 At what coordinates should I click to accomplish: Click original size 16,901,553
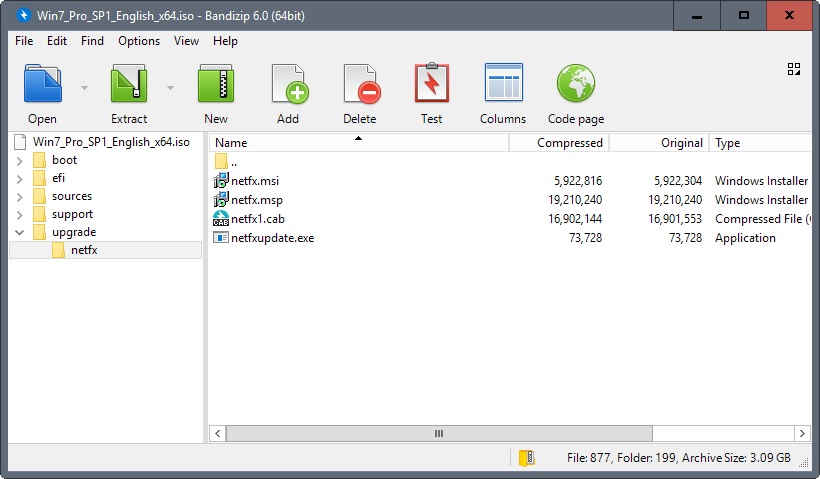tap(675, 219)
